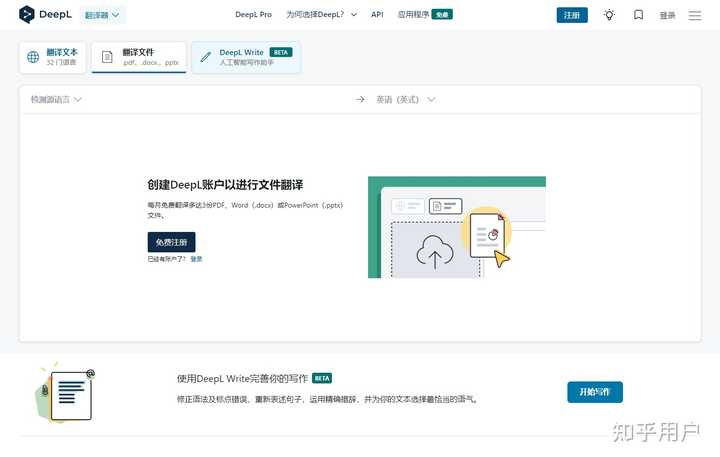Switch to DeepL Write tab
This screenshot has width=720, height=457.
click(246, 57)
